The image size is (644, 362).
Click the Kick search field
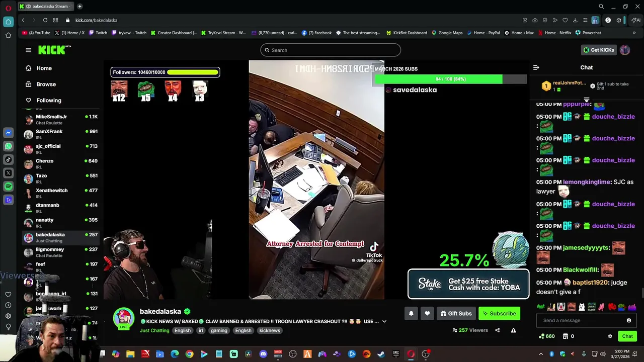click(x=331, y=50)
